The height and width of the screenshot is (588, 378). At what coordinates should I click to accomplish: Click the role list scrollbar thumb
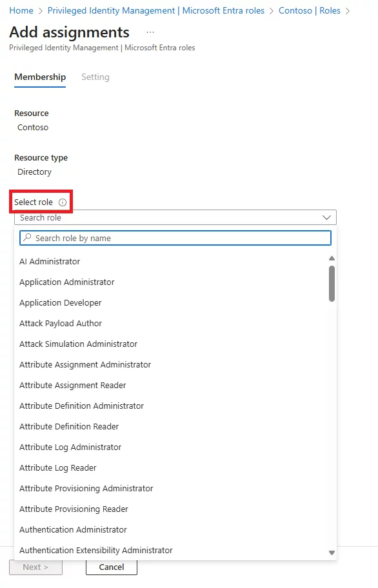tap(332, 282)
